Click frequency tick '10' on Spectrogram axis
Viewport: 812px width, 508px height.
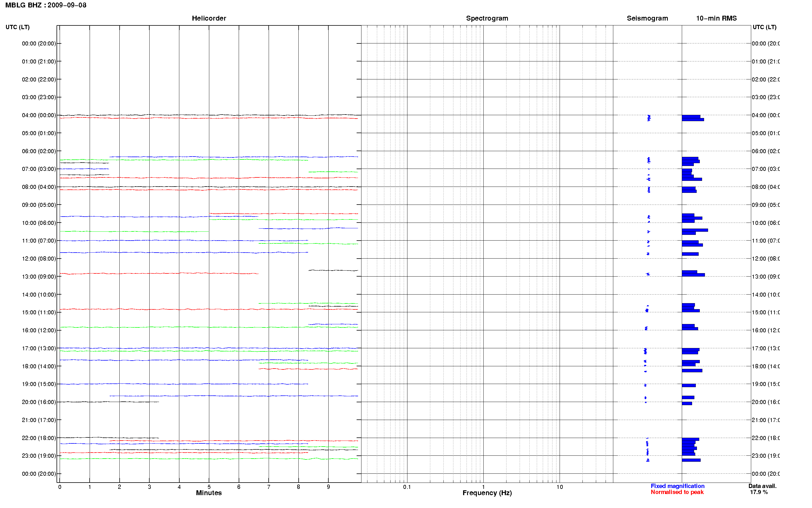(x=559, y=487)
